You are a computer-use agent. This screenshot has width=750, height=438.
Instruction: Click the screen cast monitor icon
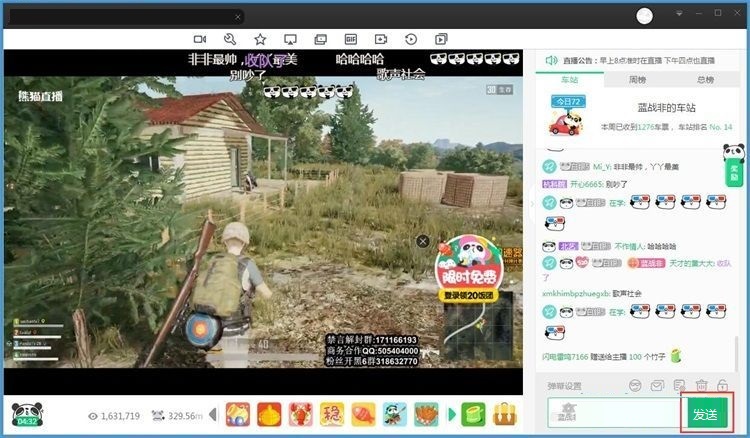point(290,39)
